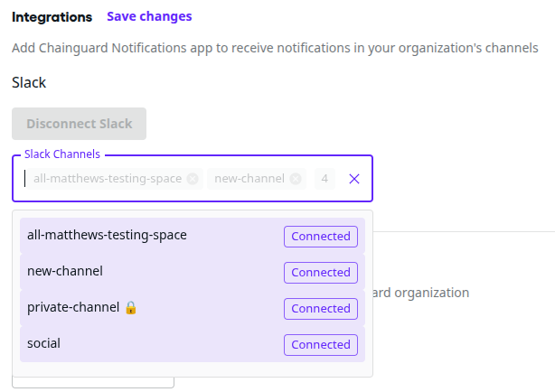Select new-channel option in dropdown list
Image resolution: width=555 pixels, height=392 pixels.
pyautogui.click(x=193, y=272)
